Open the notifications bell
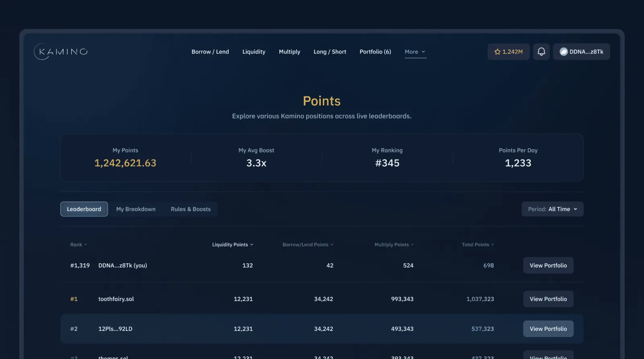Viewport: 644px width, 359px height. [541, 52]
